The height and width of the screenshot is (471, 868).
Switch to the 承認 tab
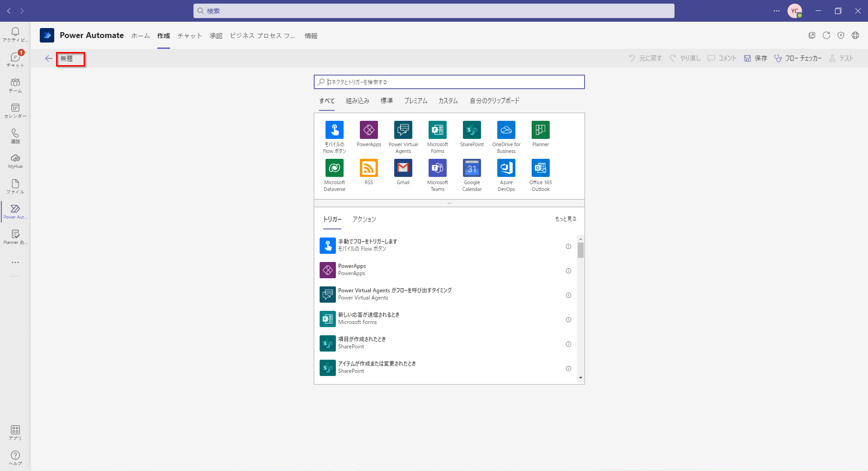216,36
